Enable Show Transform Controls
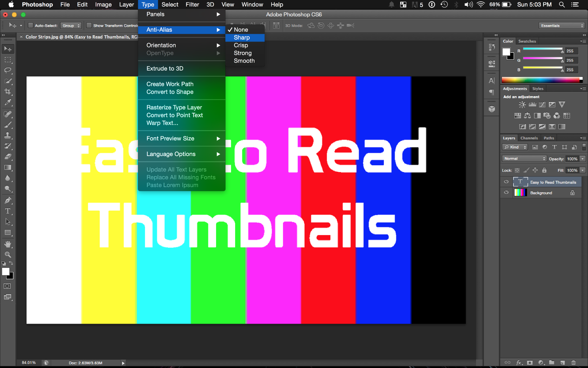Image resolution: width=588 pixels, height=368 pixels. [88, 26]
